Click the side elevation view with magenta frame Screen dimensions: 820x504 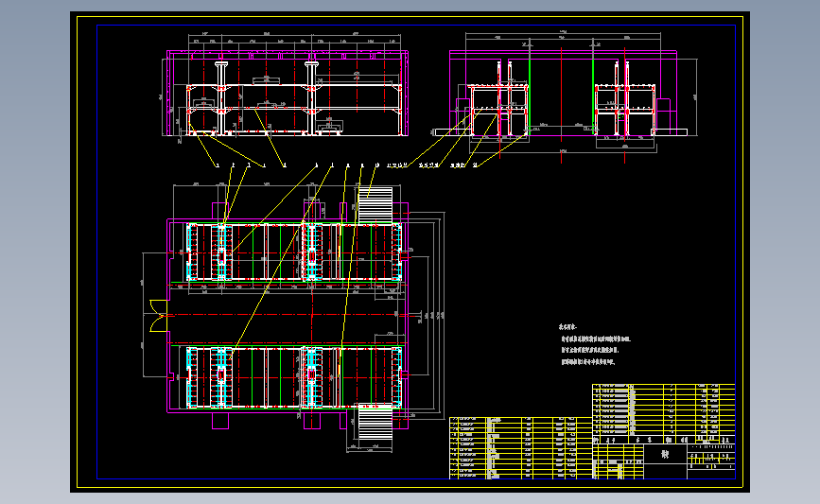pos(567,95)
